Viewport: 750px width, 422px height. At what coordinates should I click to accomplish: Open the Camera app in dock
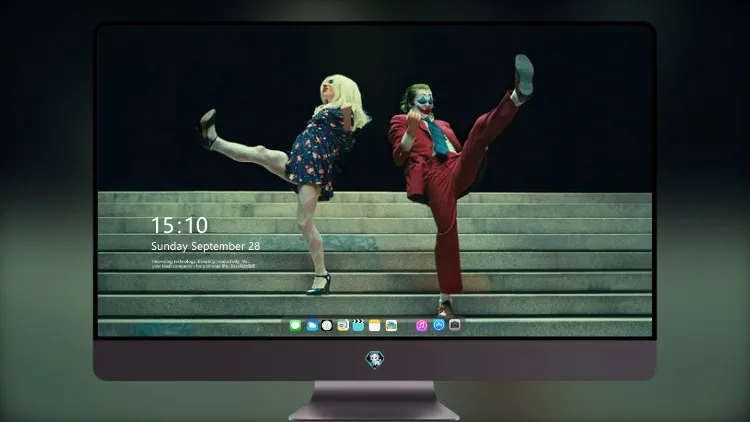coord(455,325)
